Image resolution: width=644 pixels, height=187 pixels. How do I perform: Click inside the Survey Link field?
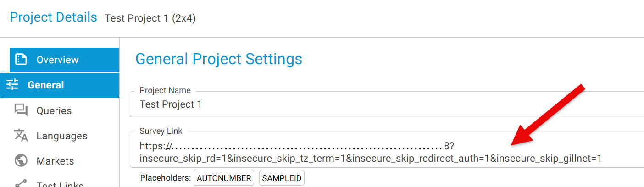tap(385, 153)
